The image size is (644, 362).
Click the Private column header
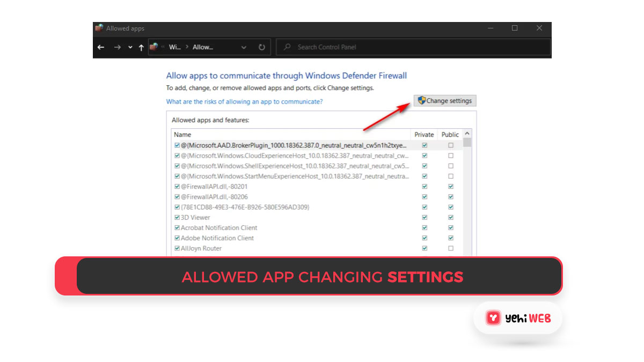click(x=424, y=135)
